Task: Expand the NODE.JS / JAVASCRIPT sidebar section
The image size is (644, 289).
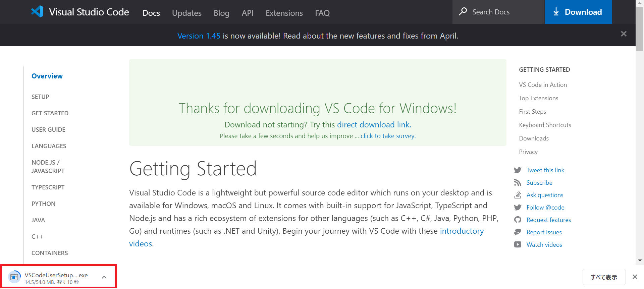Action: 48,167
